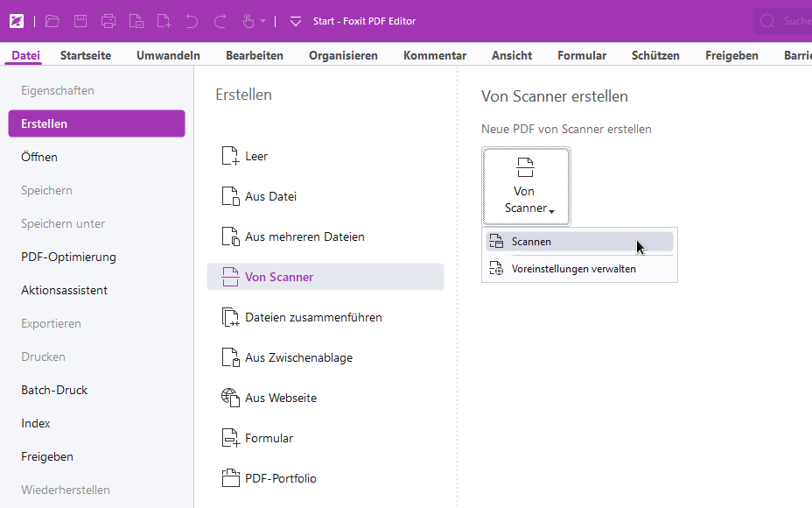Image resolution: width=812 pixels, height=508 pixels.
Task: Select Aus mehreren Dateien option
Action: tap(304, 236)
